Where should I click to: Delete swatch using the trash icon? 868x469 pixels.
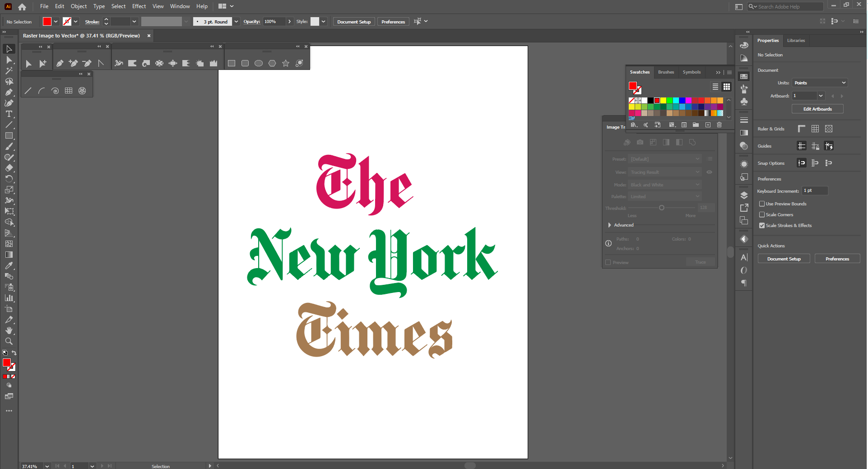[x=719, y=125]
